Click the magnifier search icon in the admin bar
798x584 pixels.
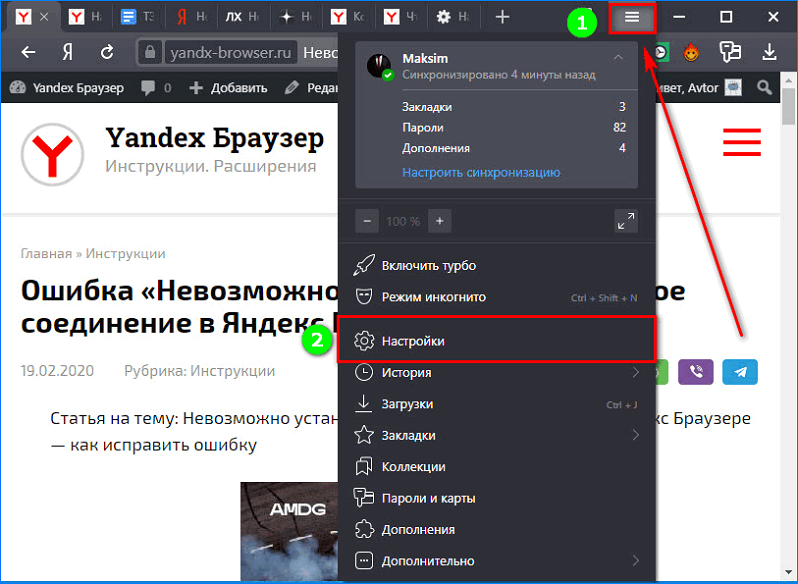764,88
